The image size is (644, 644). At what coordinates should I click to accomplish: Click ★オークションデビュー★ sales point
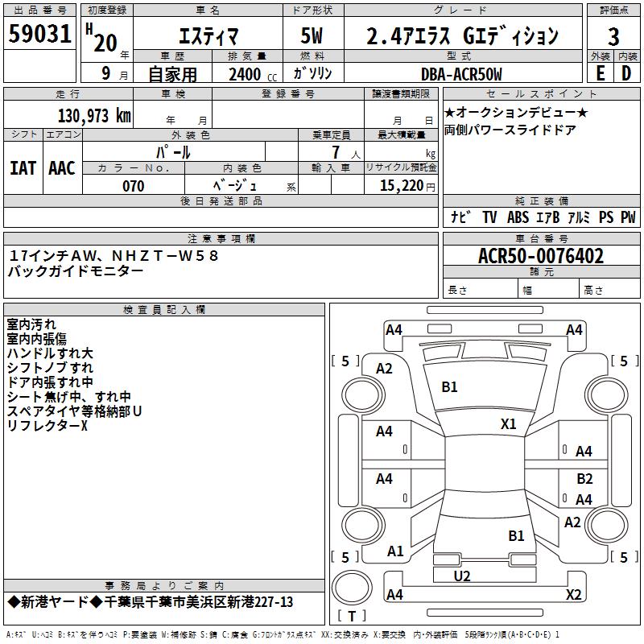(x=516, y=112)
